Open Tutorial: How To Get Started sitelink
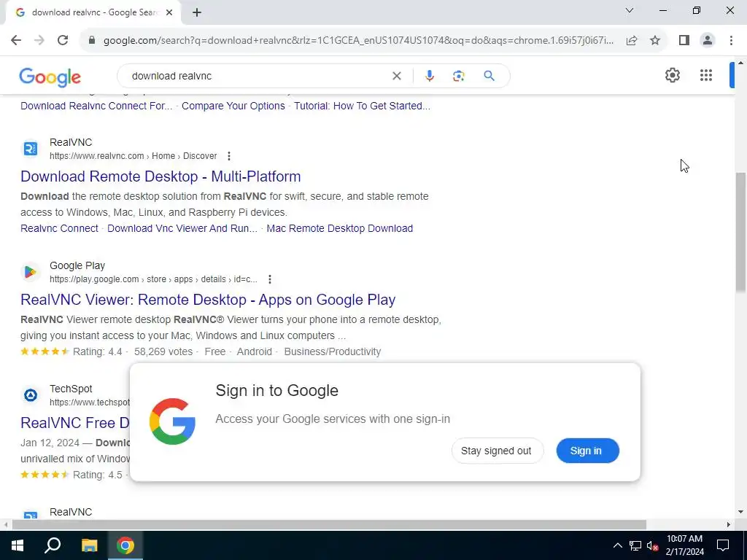This screenshot has height=560, width=747. 362,106
